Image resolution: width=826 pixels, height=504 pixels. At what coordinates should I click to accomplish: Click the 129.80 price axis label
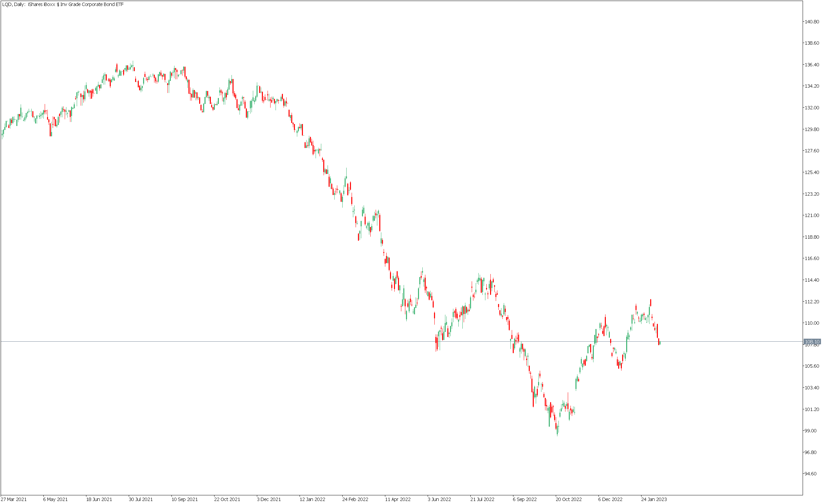812,129
